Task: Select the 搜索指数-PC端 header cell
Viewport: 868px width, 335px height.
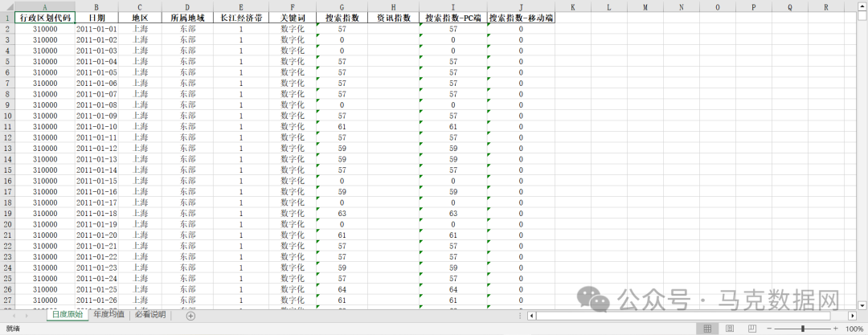Action: [x=453, y=18]
